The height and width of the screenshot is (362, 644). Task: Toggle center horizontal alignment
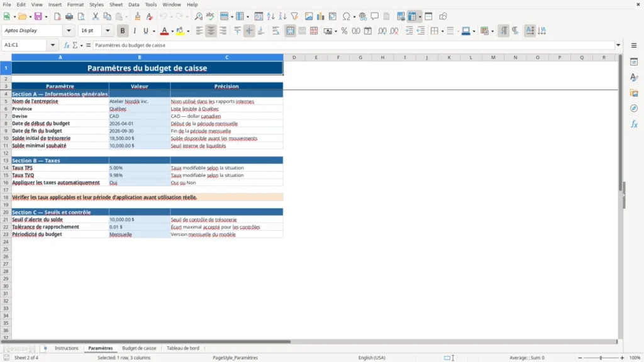[x=211, y=31]
